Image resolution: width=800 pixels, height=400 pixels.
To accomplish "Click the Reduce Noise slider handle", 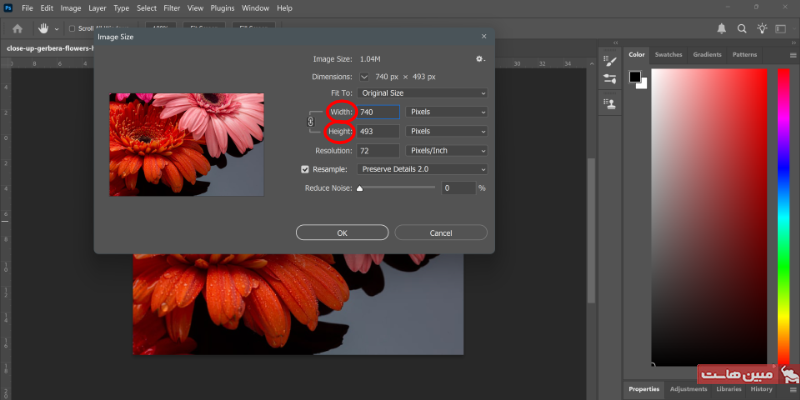I will tap(360, 187).
